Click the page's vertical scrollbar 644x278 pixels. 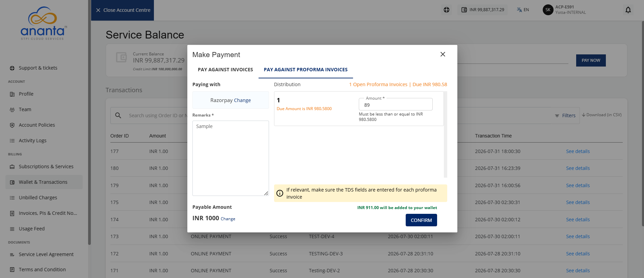[642, 123]
